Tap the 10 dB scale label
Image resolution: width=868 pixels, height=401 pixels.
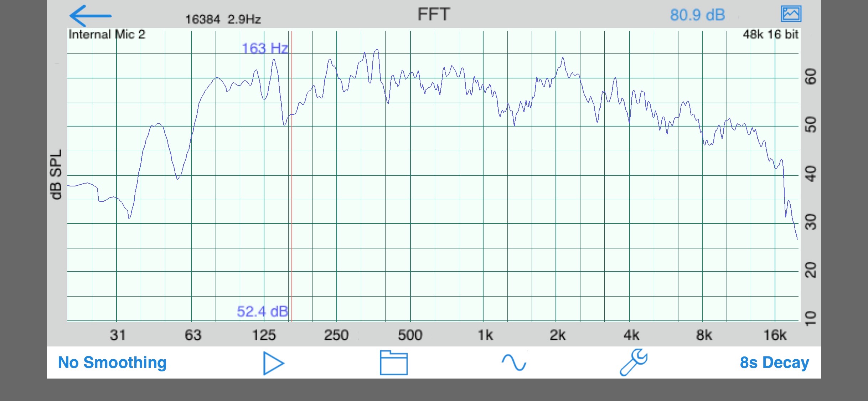coord(811,318)
